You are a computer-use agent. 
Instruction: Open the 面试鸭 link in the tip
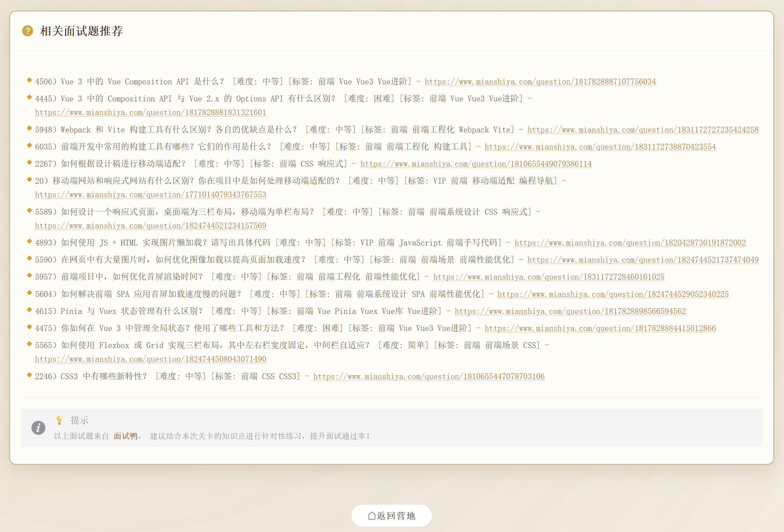[125, 436]
